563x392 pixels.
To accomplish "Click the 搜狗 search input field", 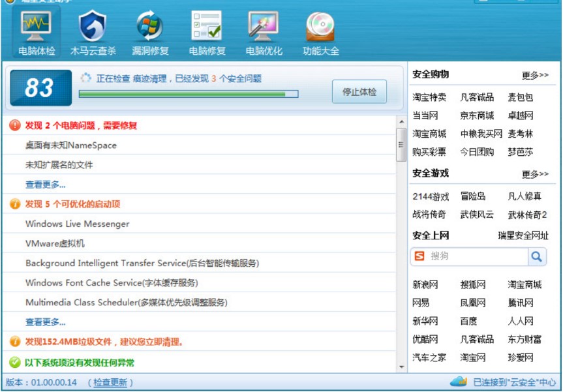I will click(478, 256).
